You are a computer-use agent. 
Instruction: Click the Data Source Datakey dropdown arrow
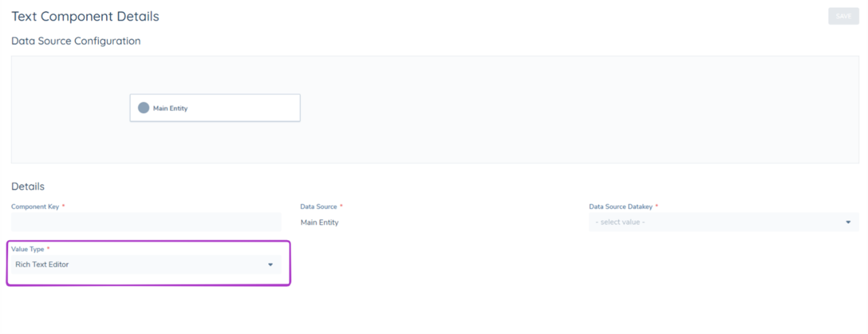coord(848,222)
